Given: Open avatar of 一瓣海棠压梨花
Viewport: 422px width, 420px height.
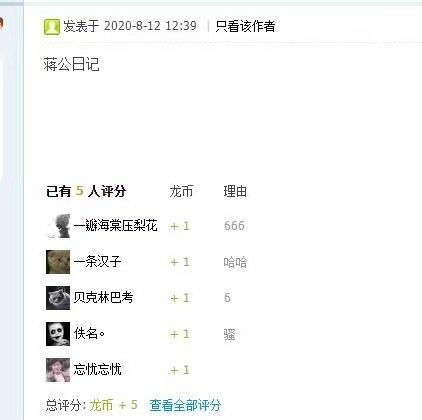Looking at the screenshot, I should [x=58, y=226].
